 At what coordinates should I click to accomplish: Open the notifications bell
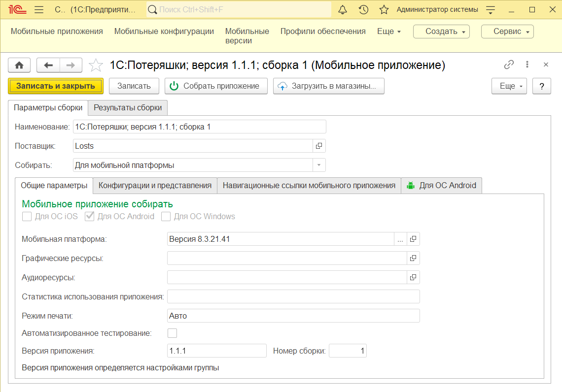[x=343, y=10]
